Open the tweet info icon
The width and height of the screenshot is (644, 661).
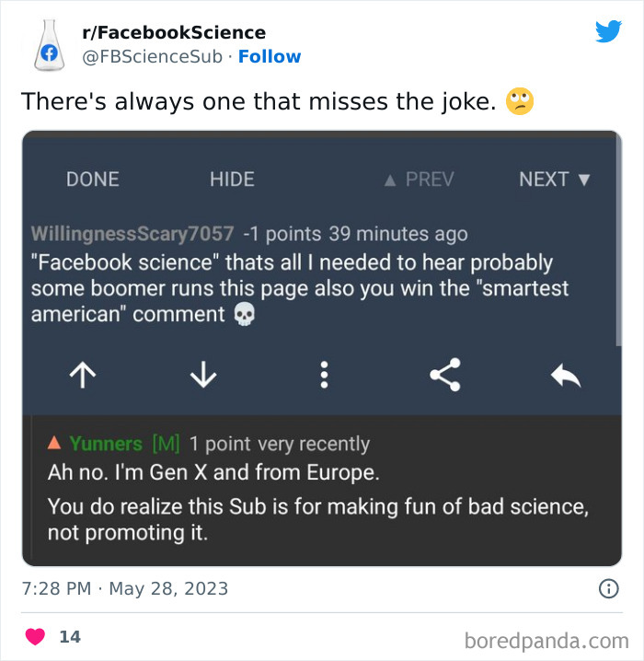pos(608,589)
